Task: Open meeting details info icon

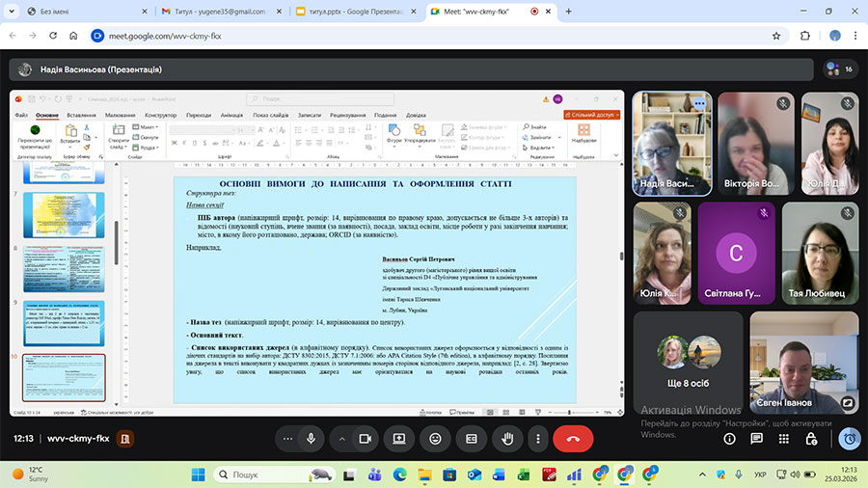Action: pos(730,438)
